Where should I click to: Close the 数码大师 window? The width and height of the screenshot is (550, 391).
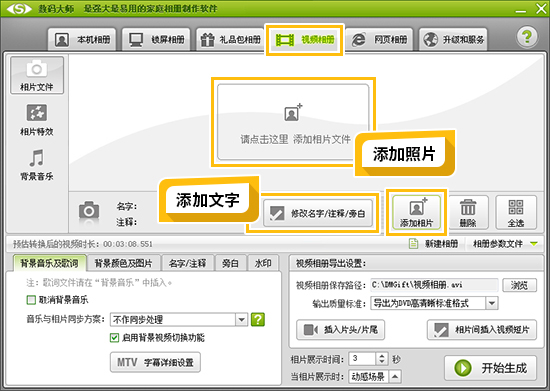click(x=541, y=8)
